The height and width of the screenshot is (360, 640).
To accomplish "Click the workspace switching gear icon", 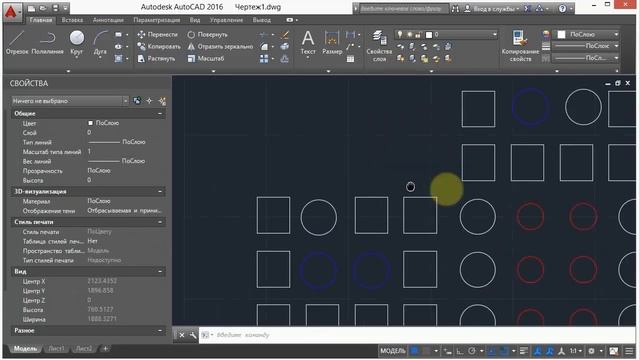I will coord(591,351).
